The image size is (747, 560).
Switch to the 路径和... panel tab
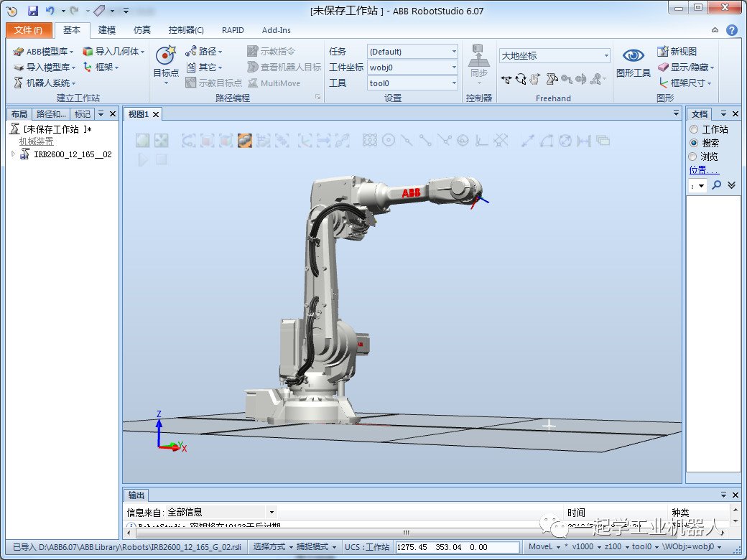pyautogui.click(x=51, y=114)
